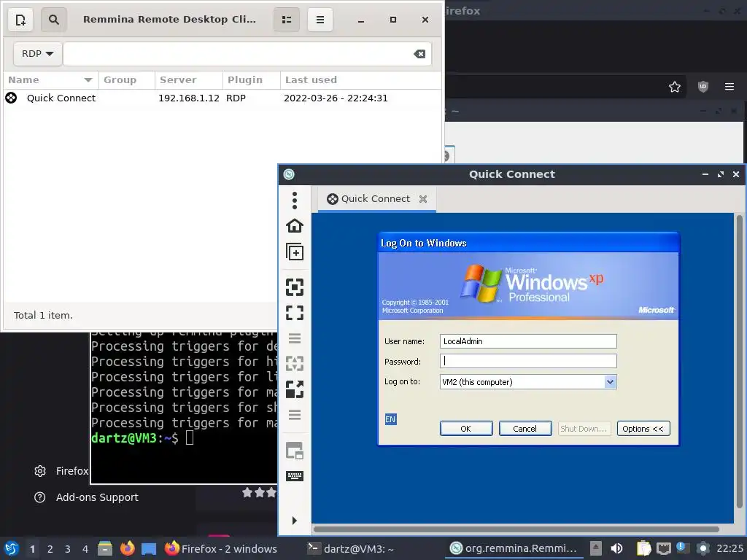Click Cancel in Log On to Windows
The height and width of the screenshot is (560, 747).
(x=525, y=429)
